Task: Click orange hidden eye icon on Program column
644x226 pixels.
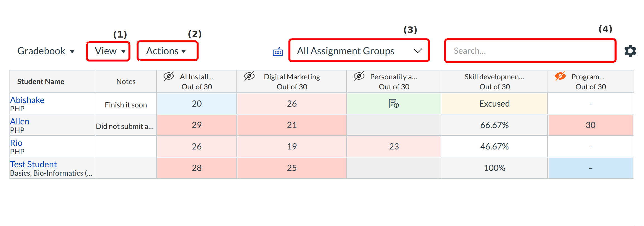Action: tap(560, 76)
